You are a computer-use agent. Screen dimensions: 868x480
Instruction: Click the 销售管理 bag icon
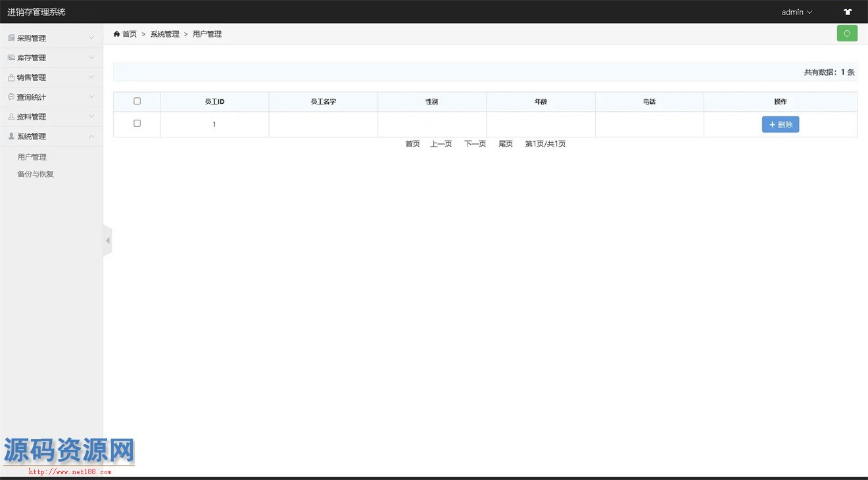(11, 78)
